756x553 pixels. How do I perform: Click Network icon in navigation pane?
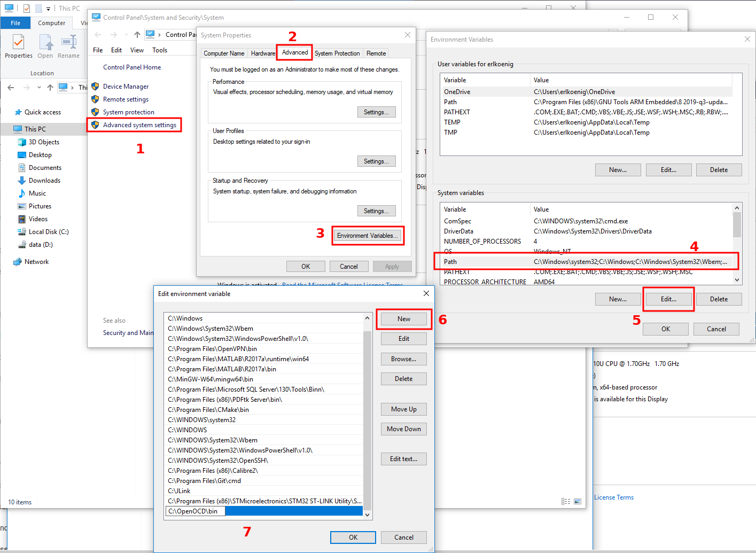click(x=18, y=262)
